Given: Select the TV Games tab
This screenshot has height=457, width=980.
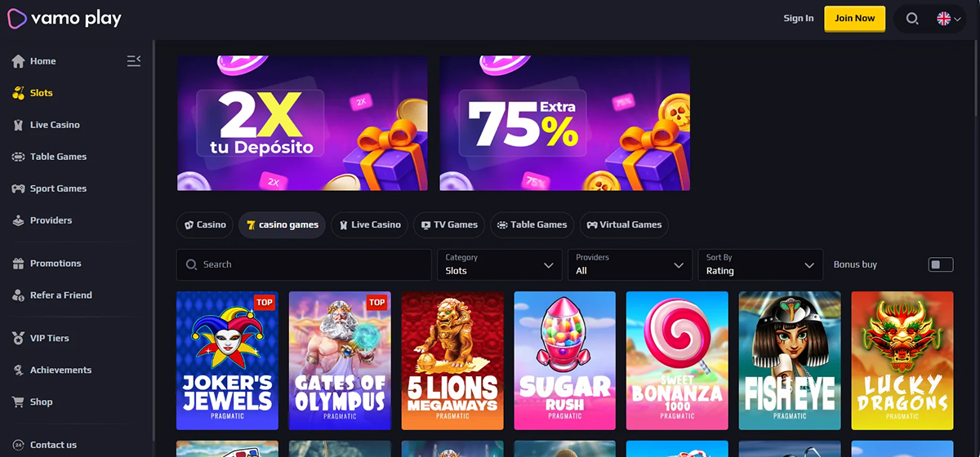Looking at the screenshot, I should [x=449, y=224].
